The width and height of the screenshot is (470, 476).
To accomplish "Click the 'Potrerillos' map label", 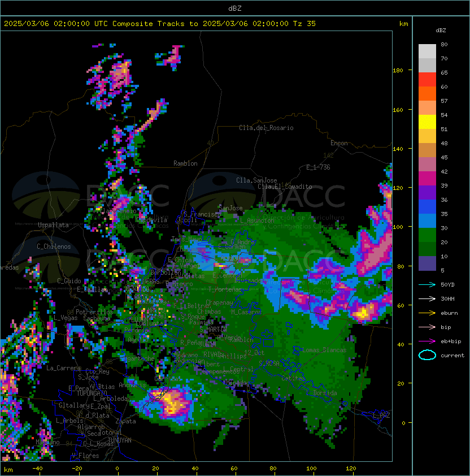I will 94,312.
